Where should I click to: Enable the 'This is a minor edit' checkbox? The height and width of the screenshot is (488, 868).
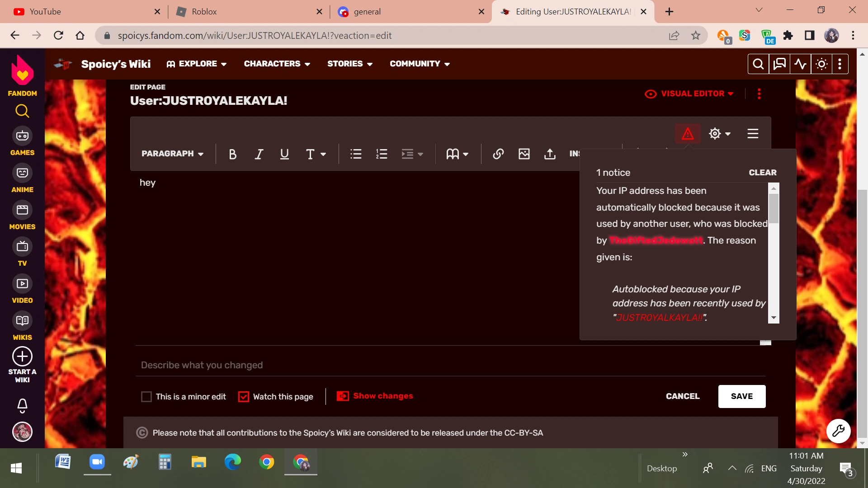146,396
